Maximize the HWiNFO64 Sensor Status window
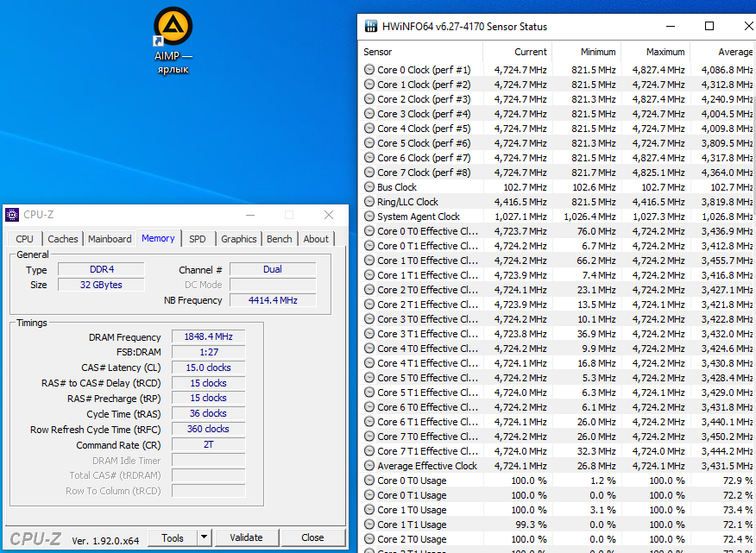The width and height of the screenshot is (756, 553). click(709, 26)
